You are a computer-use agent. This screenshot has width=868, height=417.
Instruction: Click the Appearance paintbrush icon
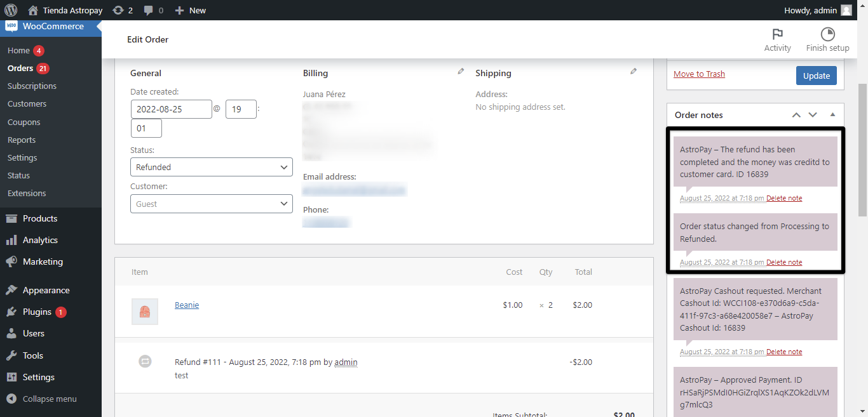coord(11,290)
